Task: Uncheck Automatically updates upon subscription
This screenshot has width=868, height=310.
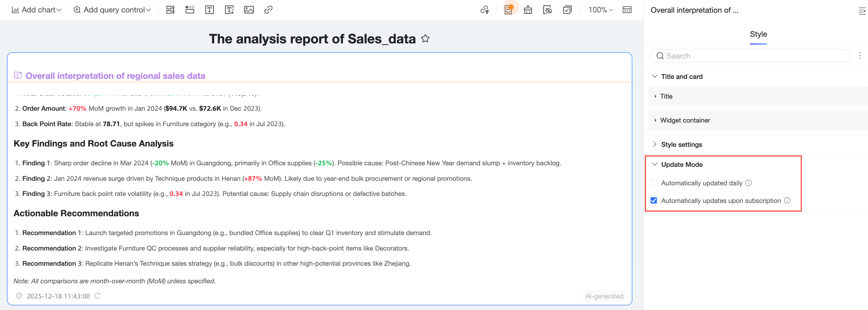Action: (654, 200)
